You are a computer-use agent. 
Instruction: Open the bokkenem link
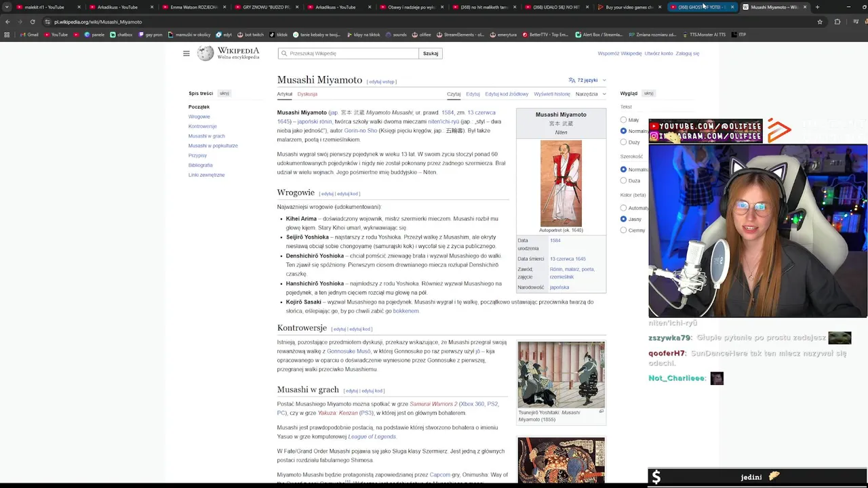[406, 311]
